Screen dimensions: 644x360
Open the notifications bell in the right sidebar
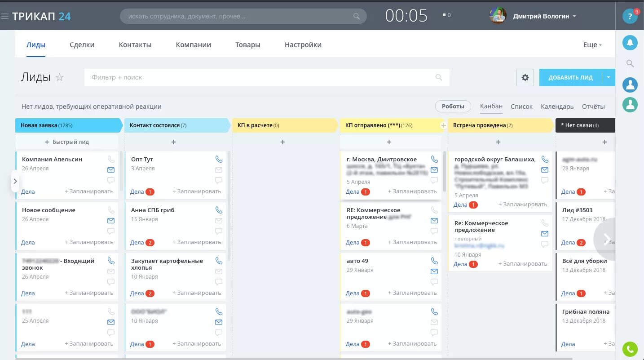630,42
